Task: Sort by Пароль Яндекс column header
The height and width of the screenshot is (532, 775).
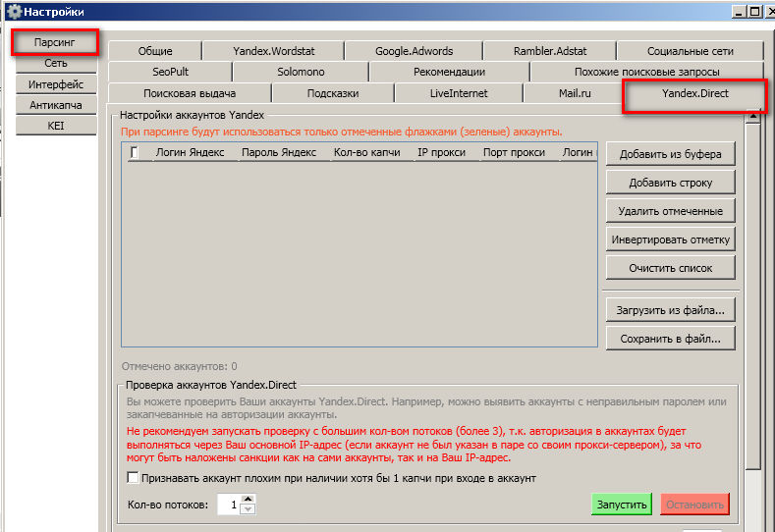Action: (x=279, y=152)
